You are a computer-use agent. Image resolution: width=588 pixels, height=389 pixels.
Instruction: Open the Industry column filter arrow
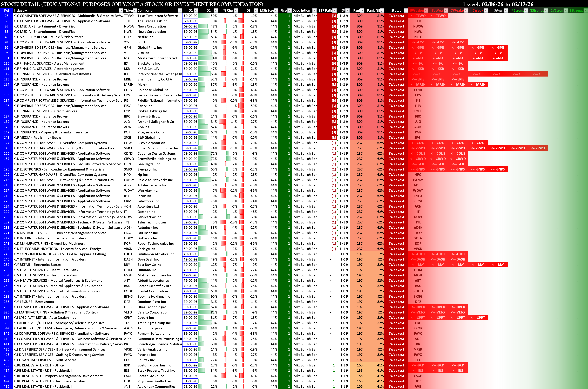tap(121, 10)
